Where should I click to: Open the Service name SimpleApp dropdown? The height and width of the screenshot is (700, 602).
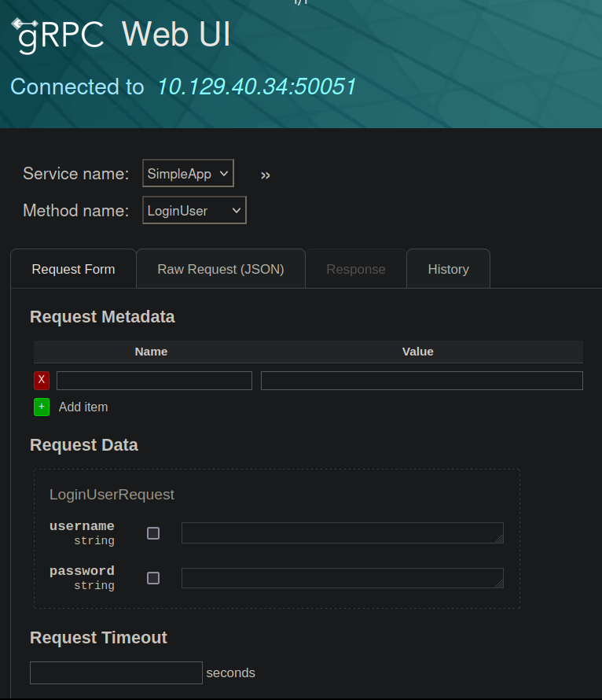click(188, 174)
